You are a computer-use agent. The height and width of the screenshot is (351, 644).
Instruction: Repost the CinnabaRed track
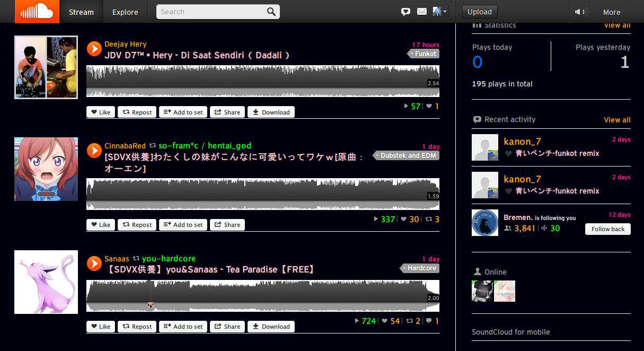tap(137, 224)
